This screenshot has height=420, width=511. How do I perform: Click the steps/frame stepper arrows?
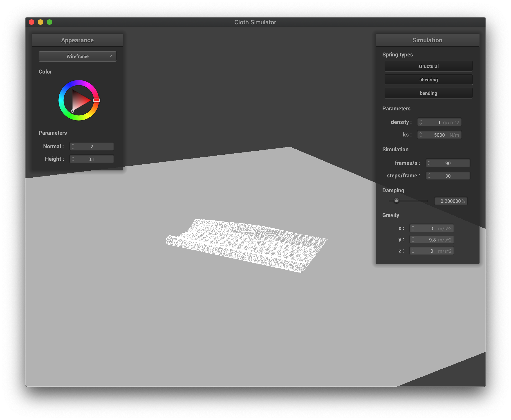click(429, 176)
